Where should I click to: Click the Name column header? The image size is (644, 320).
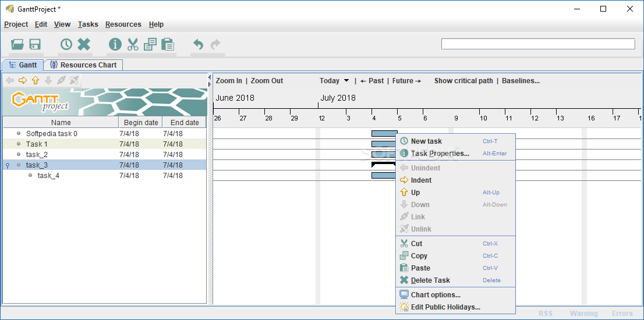click(61, 122)
